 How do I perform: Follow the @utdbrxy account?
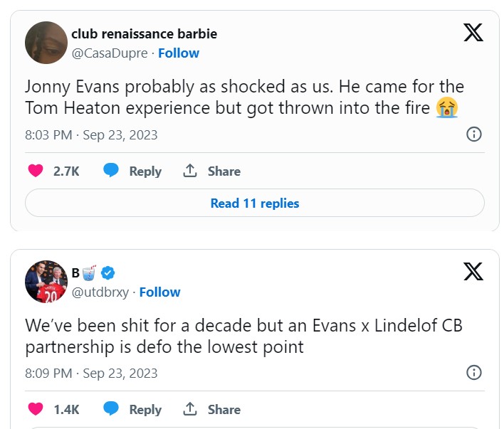pyautogui.click(x=159, y=292)
